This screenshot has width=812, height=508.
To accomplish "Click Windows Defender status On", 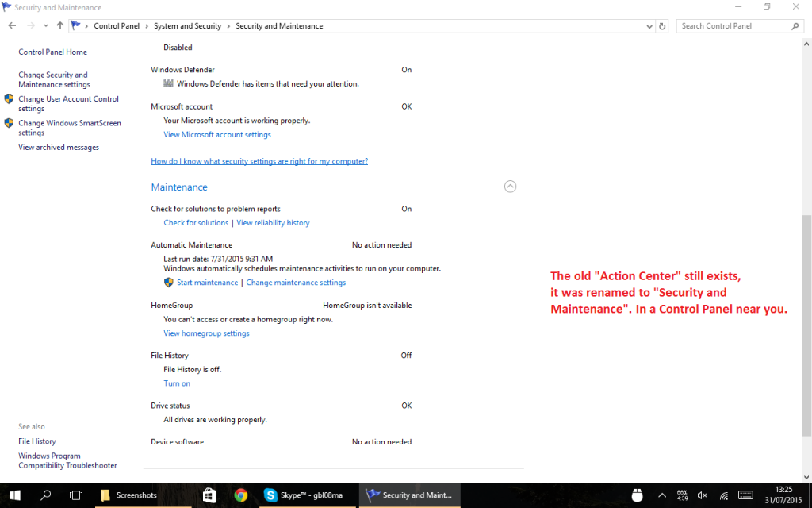I will [407, 70].
